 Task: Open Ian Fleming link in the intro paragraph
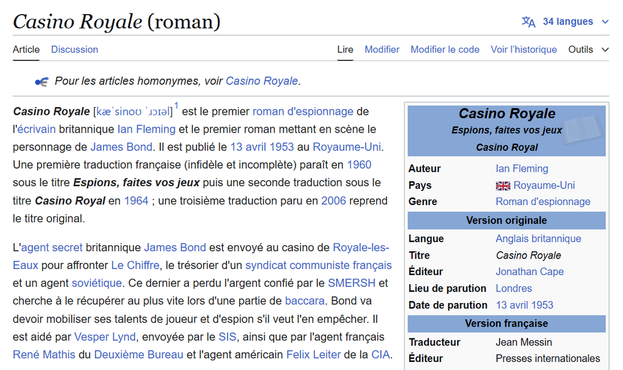coord(146,130)
